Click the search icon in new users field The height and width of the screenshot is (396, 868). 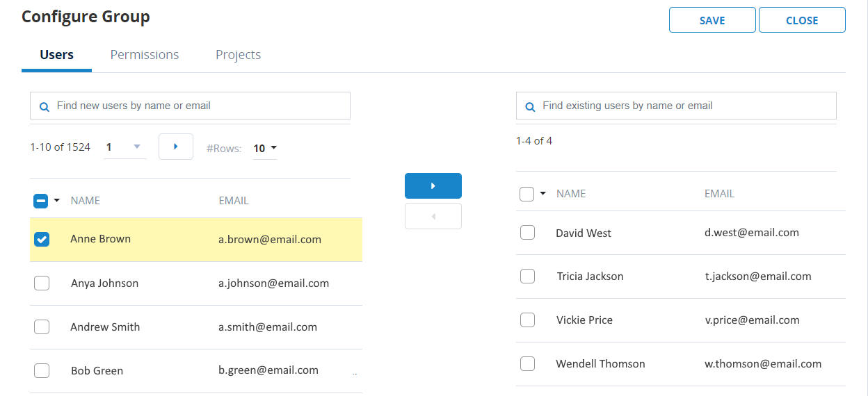coord(45,107)
